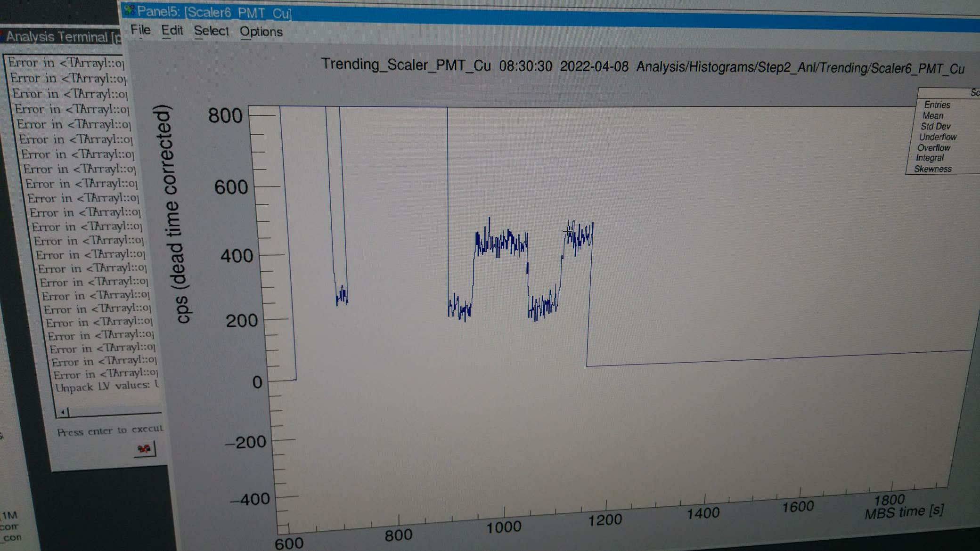Click the X-axis label 1000
This screenshot has height=551, width=980.
[x=504, y=527]
